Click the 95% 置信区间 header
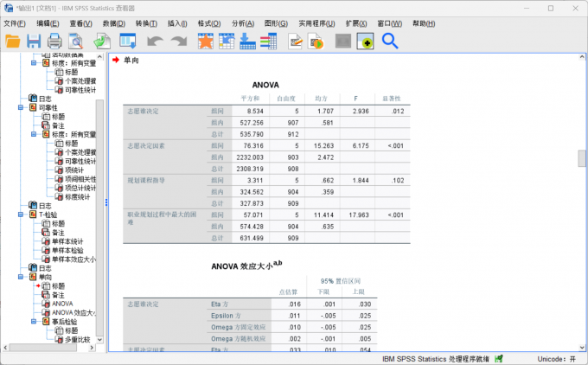Screen dimensions: 588x365 341,281
